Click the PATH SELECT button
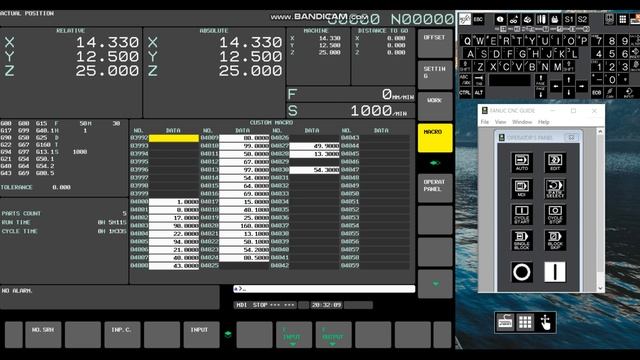The image size is (640, 360). pos(555,188)
